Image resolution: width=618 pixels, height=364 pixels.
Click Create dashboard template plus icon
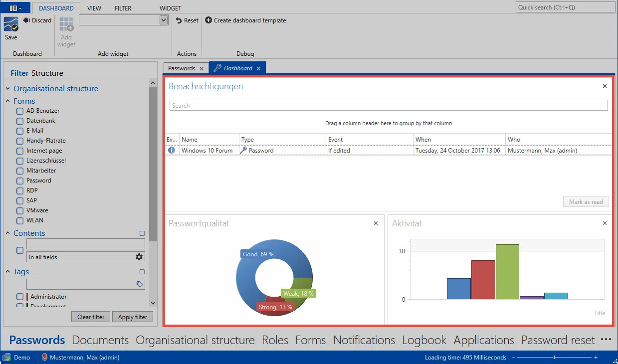click(x=208, y=20)
